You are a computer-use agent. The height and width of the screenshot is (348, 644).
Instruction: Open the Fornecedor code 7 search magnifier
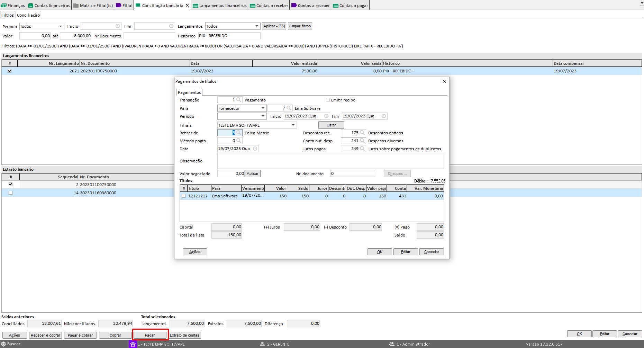point(289,108)
